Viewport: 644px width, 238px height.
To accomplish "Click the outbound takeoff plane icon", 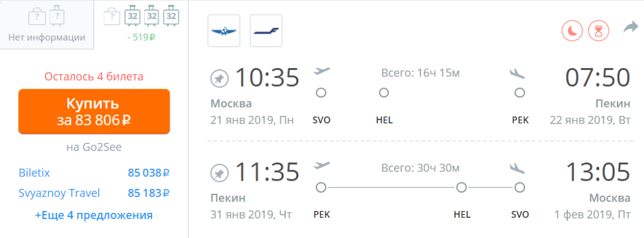I will point(321,71).
